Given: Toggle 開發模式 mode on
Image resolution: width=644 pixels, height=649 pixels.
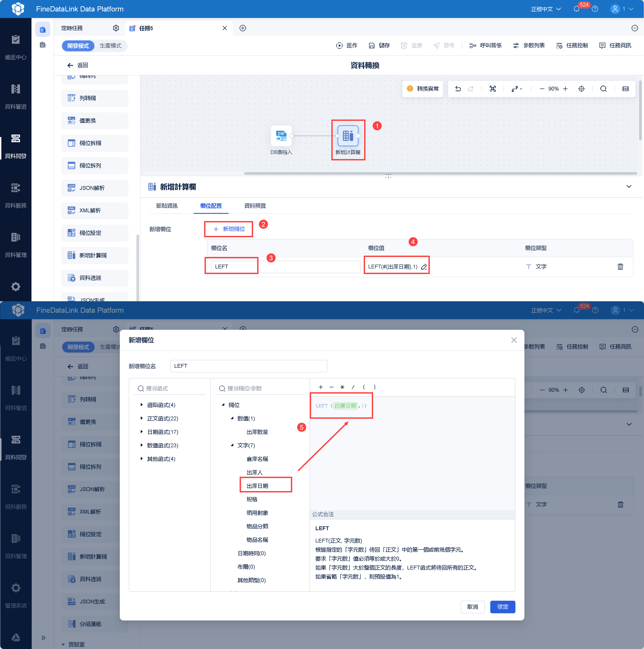Looking at the screenshot, I should (78, 46).
